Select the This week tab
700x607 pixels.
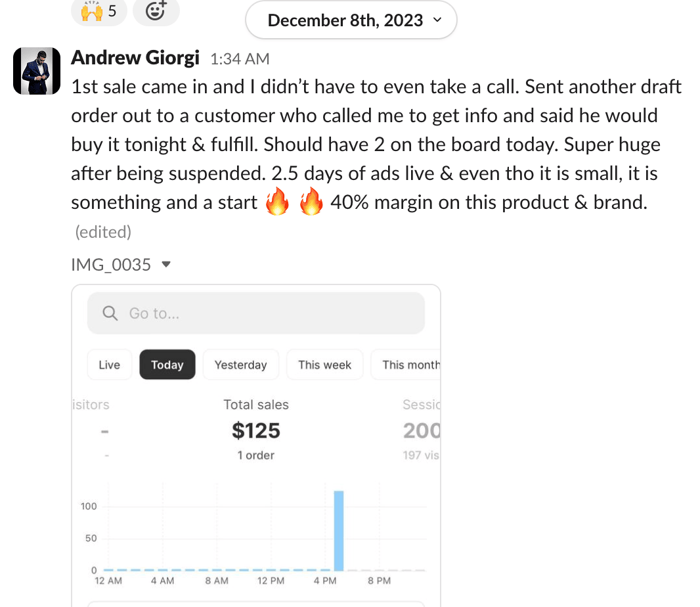324,365
